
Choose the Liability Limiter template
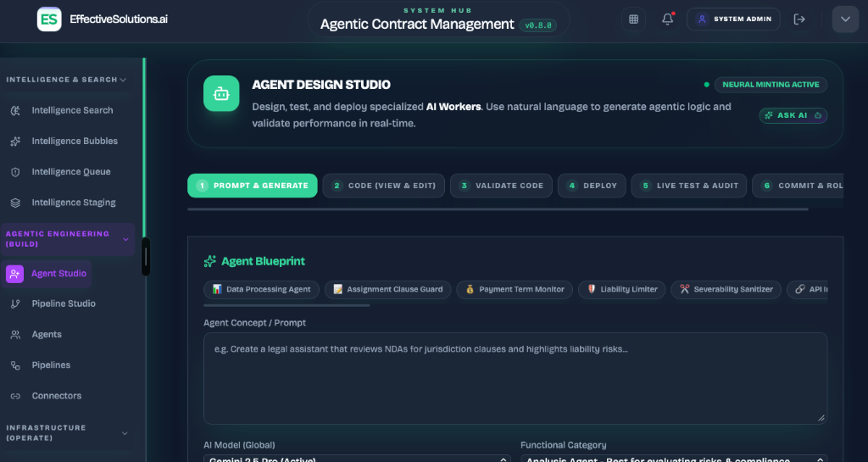(x=621, y=289)
